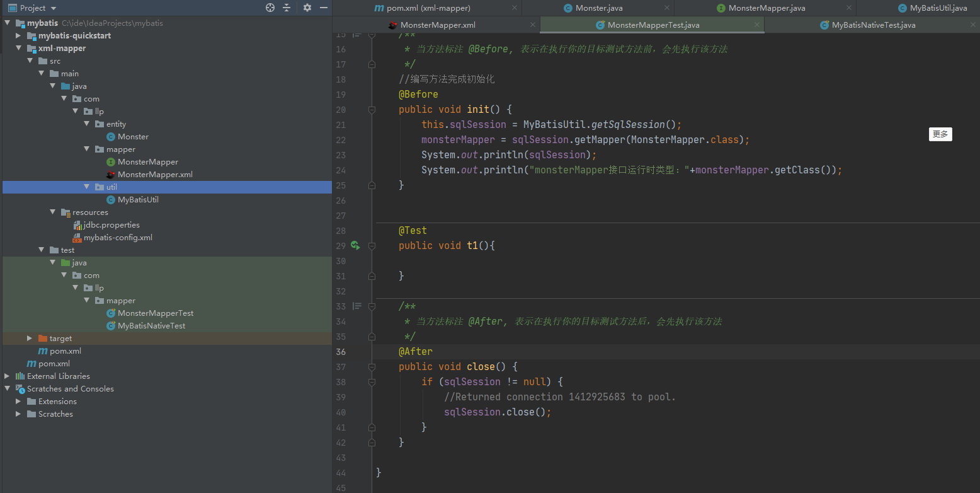Open the Project view dropdown
This screenshot has width=980, height=493.
click(54, 8)
